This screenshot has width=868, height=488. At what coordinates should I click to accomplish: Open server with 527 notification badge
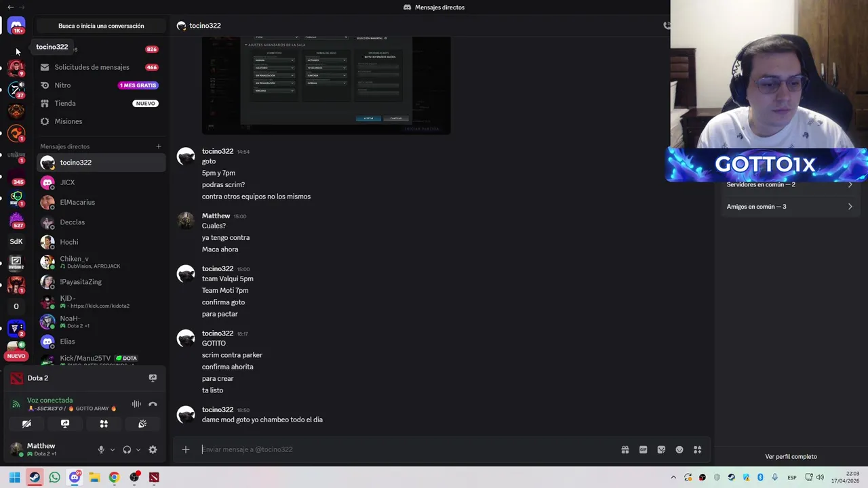tap(16, 220)
